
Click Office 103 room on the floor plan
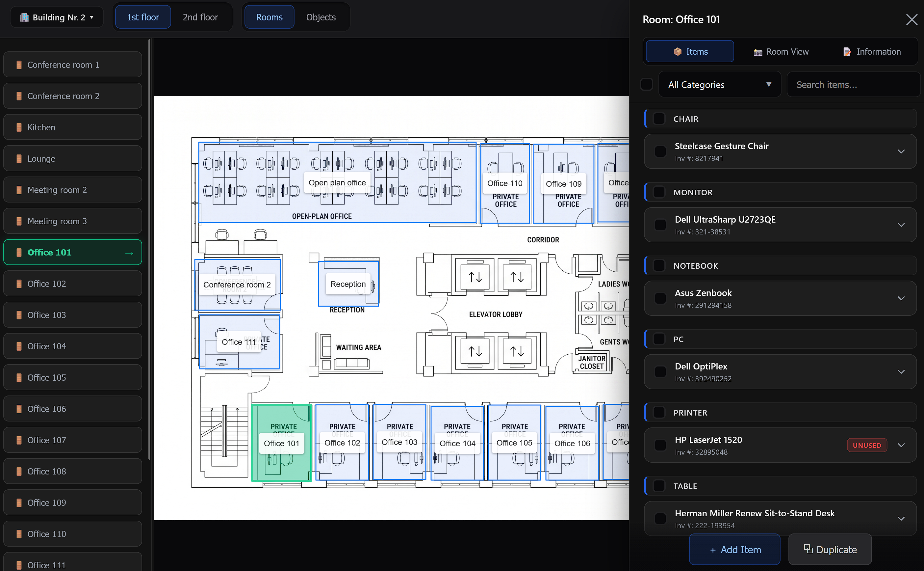(399, 443)
